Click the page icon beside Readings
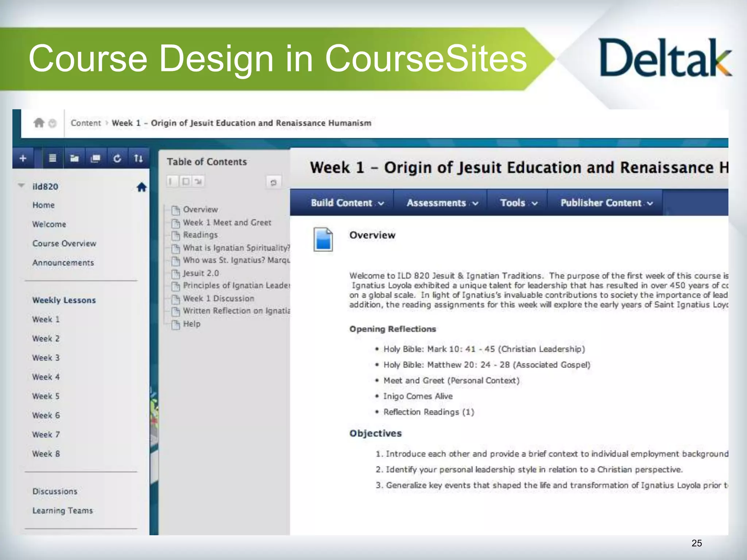The width and height of the screenshot is (747, 560). [176, 236]
